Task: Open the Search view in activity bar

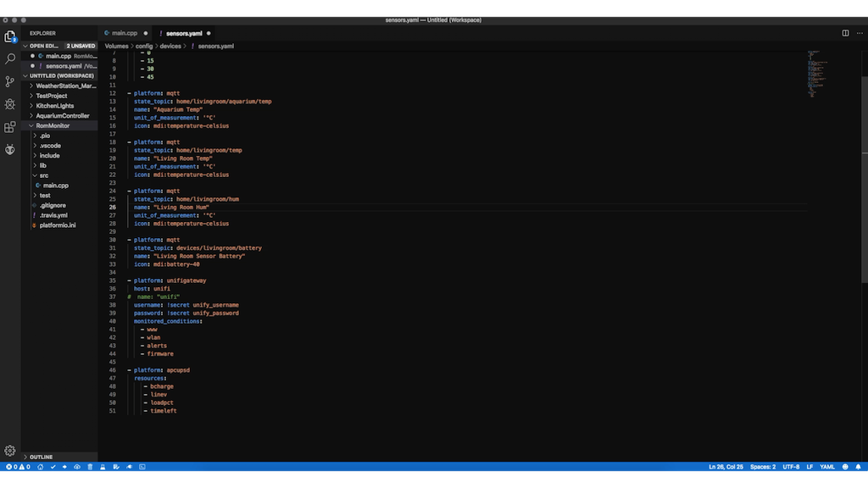Action: point(10,58)
